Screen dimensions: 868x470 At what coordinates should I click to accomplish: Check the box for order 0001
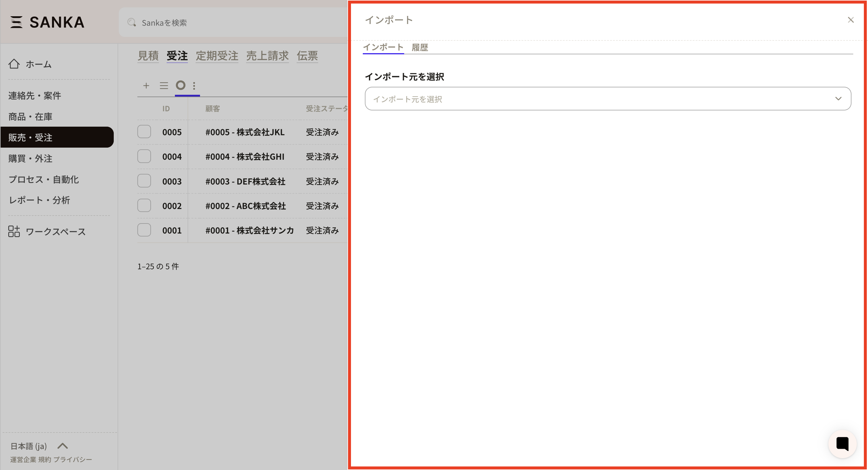click(x=144, y=230)
